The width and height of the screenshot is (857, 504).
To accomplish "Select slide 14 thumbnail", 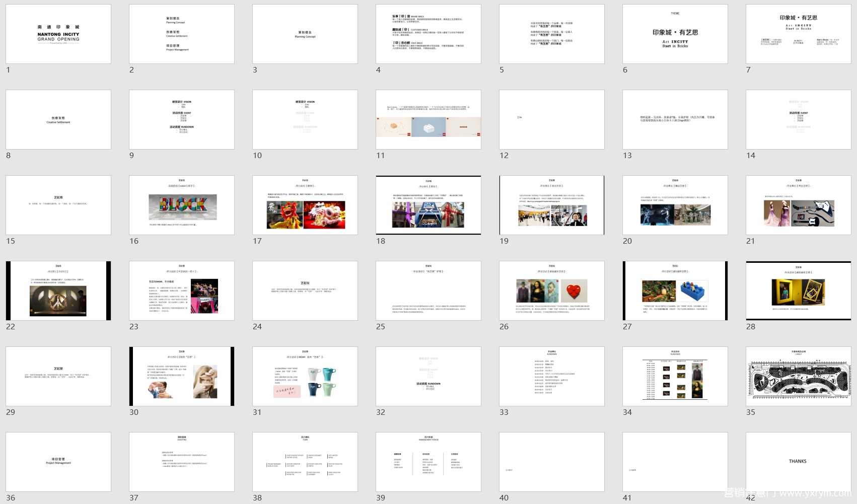I will tap(799, 120).
